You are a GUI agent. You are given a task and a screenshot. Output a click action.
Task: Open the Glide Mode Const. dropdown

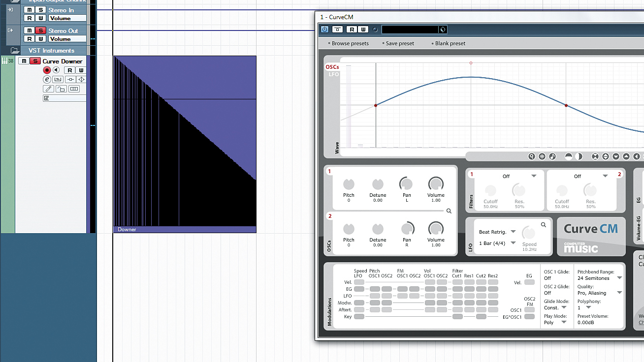tap(564, 307)
